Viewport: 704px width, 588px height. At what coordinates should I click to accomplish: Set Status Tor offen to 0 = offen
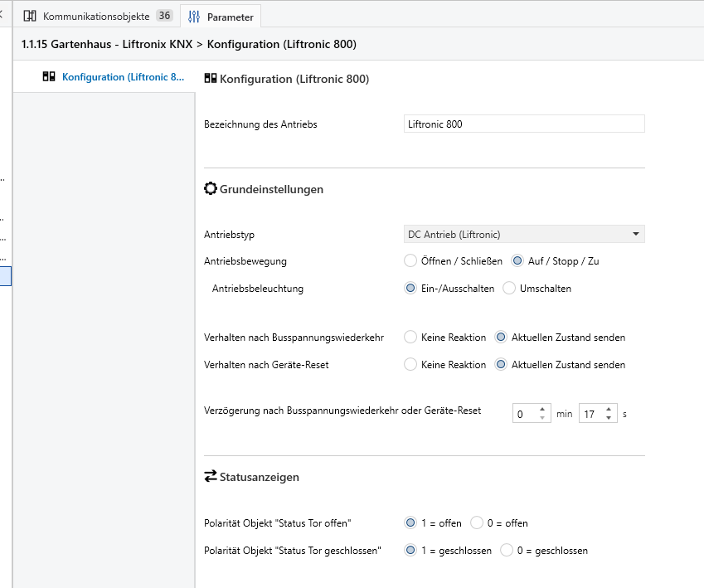477,523
